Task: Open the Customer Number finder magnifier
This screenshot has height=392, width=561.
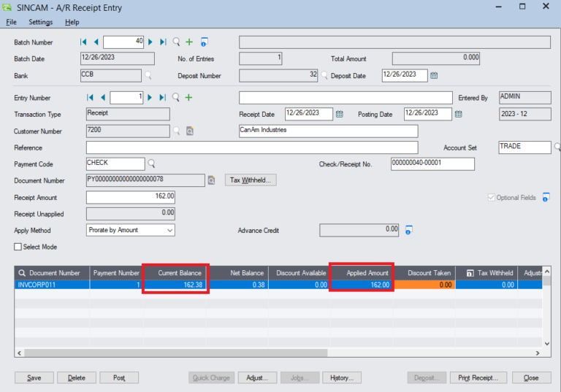Action: [x=176, y=131]
